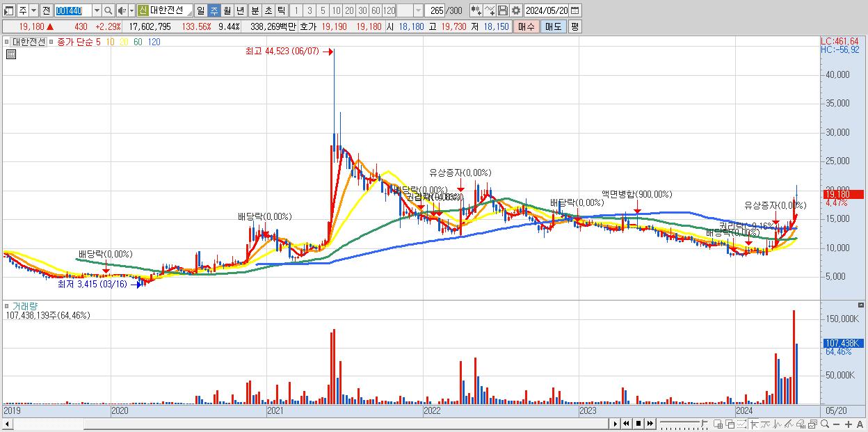Click the 평 button next to 매도
This screenshot has height=432, width=868.
click(x=574, y=26)
